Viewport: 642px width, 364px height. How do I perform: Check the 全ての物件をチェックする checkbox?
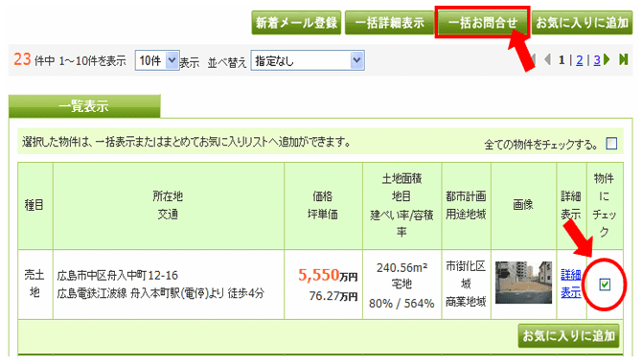pyautogui.click(x=611, y=144)
